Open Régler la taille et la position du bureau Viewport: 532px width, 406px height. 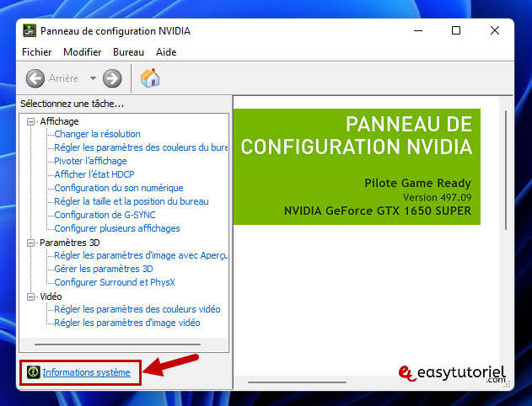pos(132,201)
